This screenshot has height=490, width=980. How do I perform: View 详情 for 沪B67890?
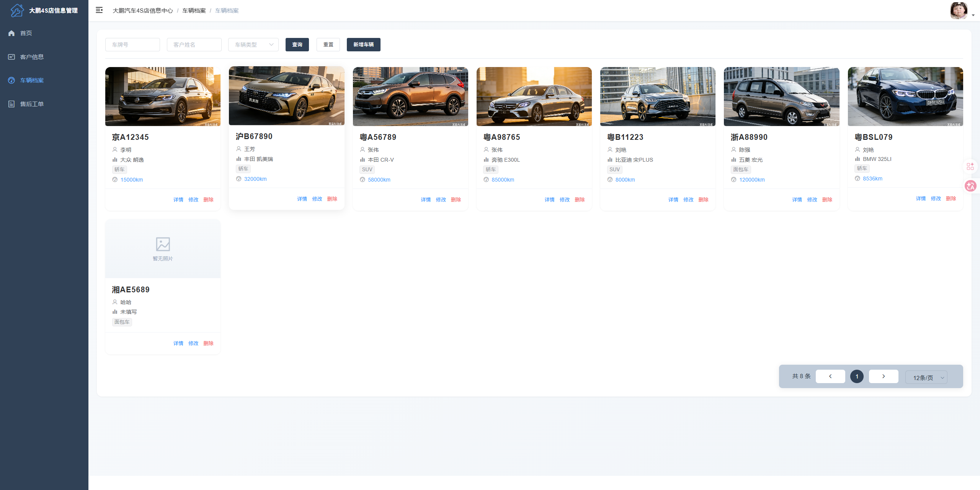point(302,199)
